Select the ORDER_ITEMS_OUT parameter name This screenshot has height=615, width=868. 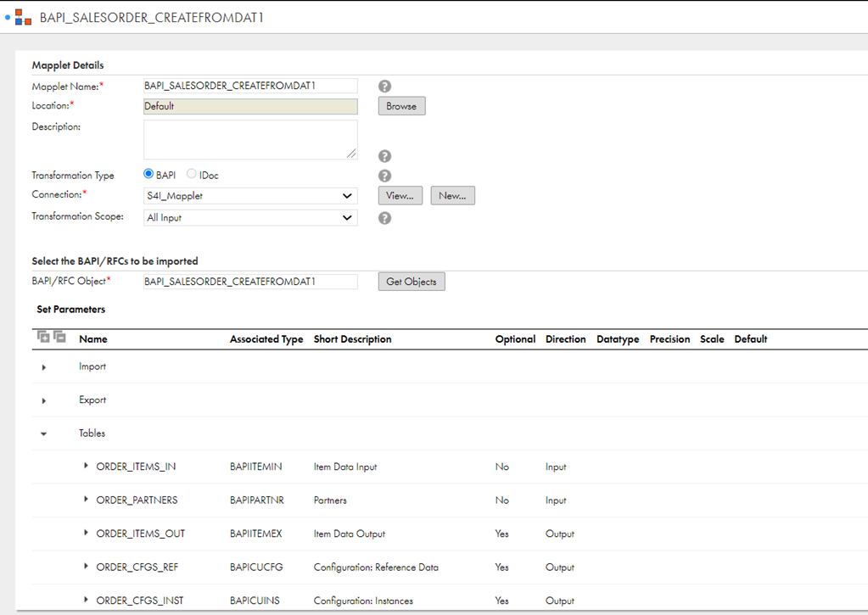click(141, 534)
